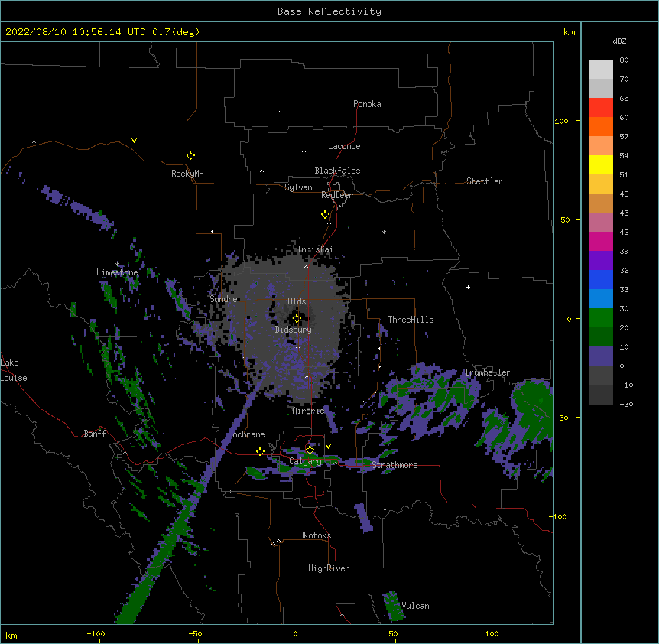This screenshot has height=644, width=659.
Task: Click the Stettler town label
Action: [x=485, y=181]
